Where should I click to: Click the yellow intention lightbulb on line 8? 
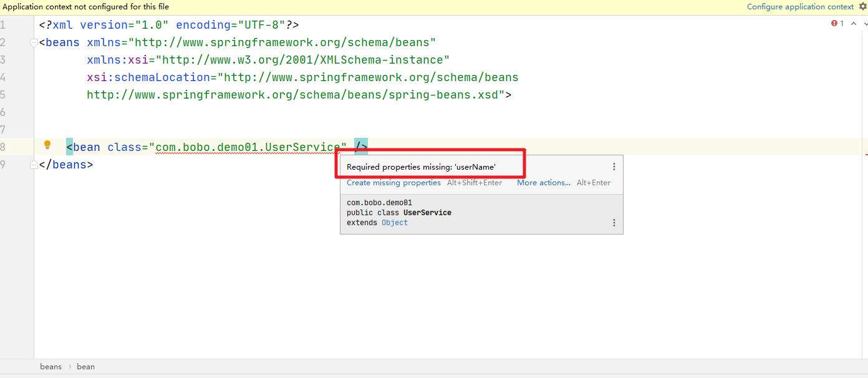[47, 145]
